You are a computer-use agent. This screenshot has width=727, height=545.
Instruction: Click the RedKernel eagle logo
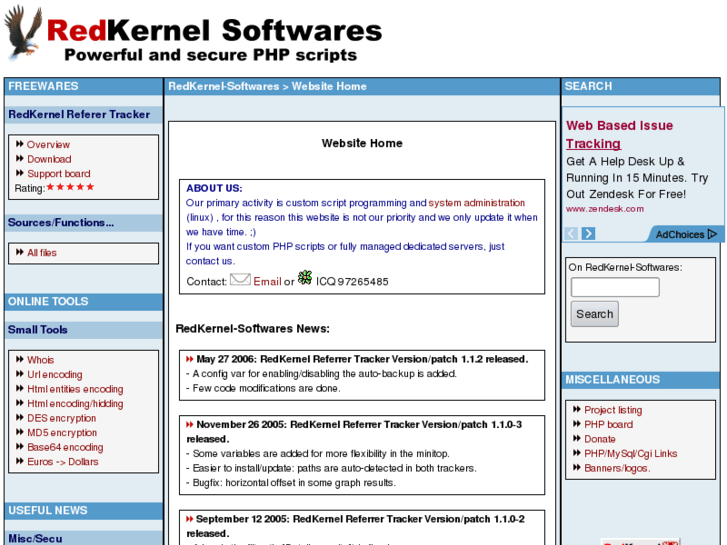(x=23, y=32)
